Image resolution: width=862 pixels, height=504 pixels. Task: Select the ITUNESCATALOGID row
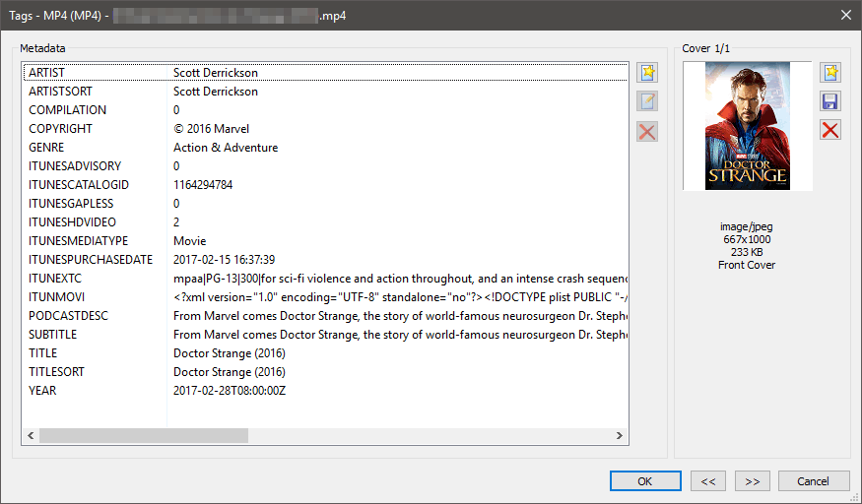[x=325, y=184]
